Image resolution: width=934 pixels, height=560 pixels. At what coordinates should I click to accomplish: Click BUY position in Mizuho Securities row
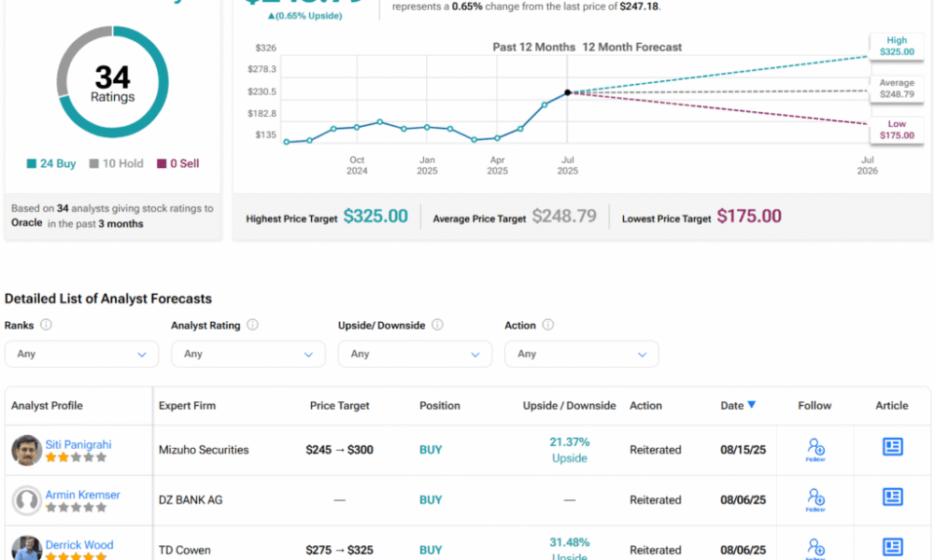pyautogui.click(x=431, y=450)
